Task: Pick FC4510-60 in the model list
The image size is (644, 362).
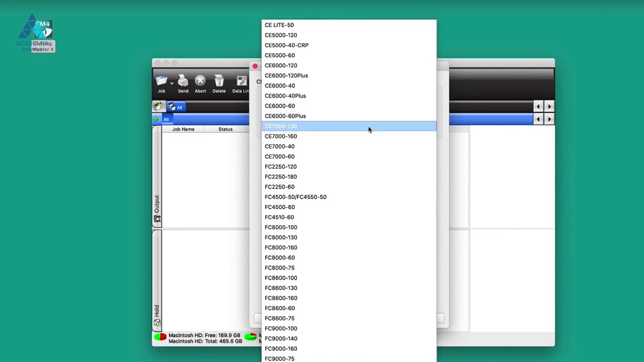Action: pyautogui.click(x=349, y=217)
